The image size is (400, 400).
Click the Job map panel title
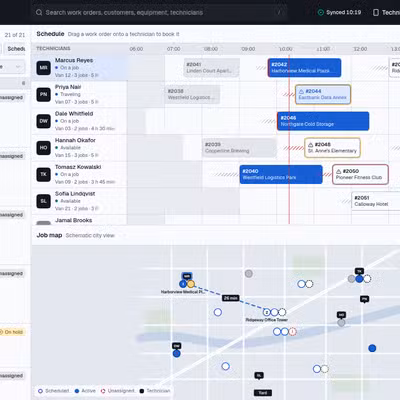pos(49,235)
